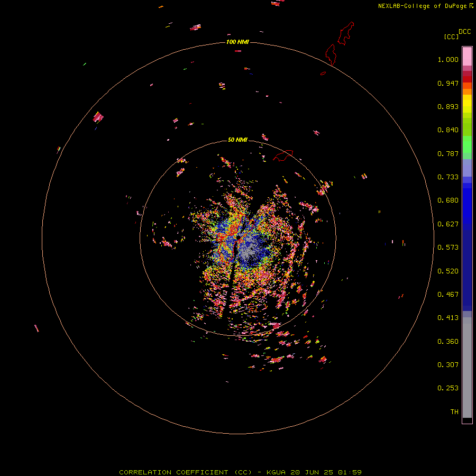Pick the gray swatch near 0.307
476x476 pixels.
pos(467,370)
